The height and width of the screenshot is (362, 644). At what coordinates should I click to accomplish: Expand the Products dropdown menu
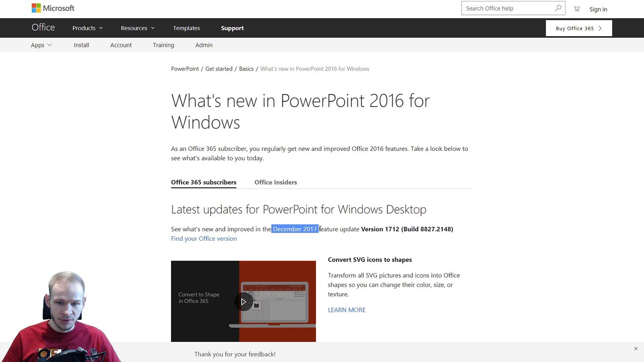tap(88, 28)
